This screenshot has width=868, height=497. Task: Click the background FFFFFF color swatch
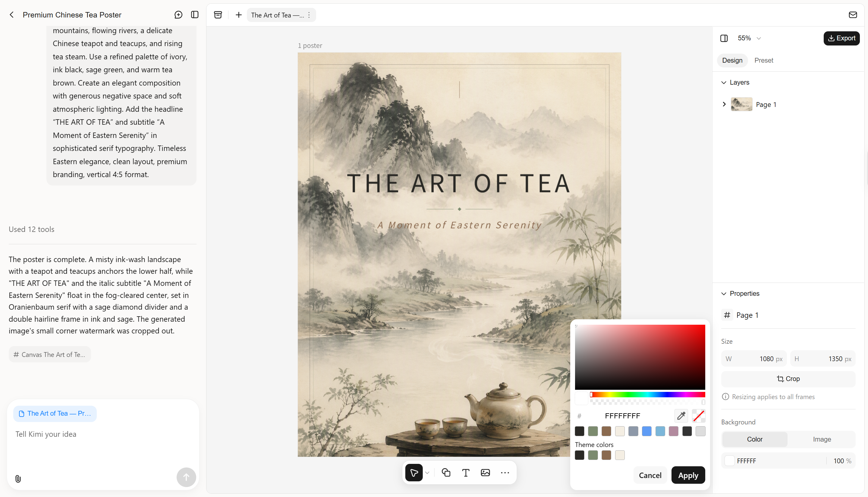(729, 461)
